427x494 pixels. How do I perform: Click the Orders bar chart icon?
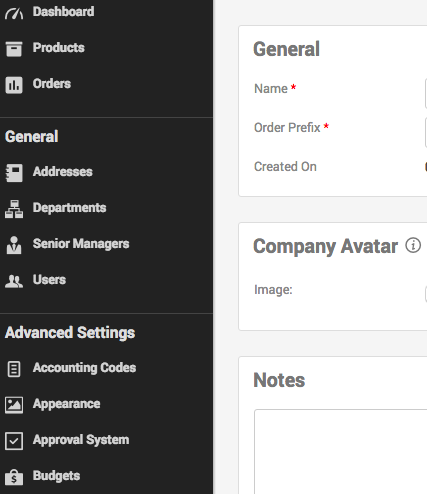[14, 85]
